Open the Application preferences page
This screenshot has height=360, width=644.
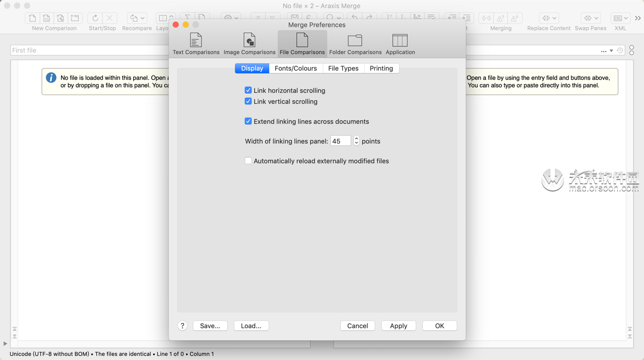click(x=400, y=43)
